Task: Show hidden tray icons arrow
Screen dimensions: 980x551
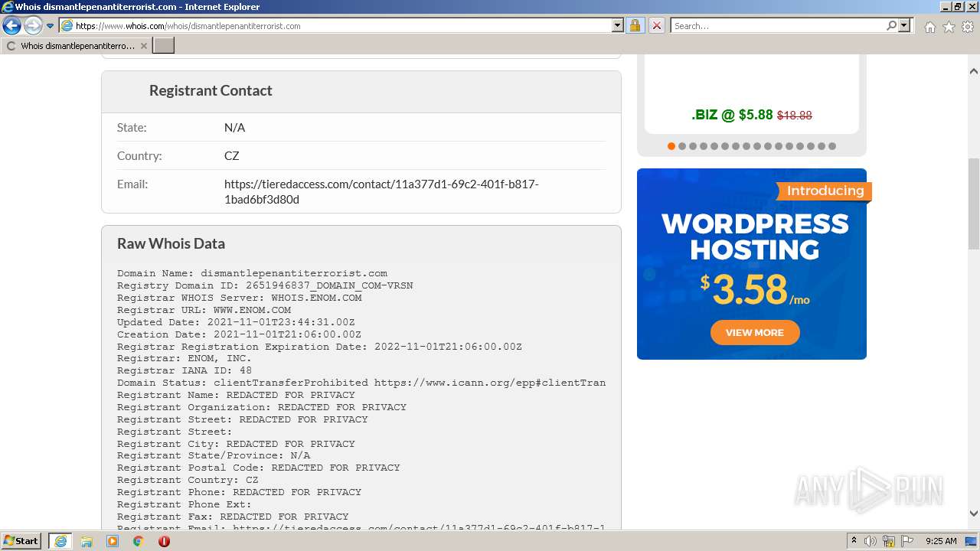Action: [x=854, y=541]
